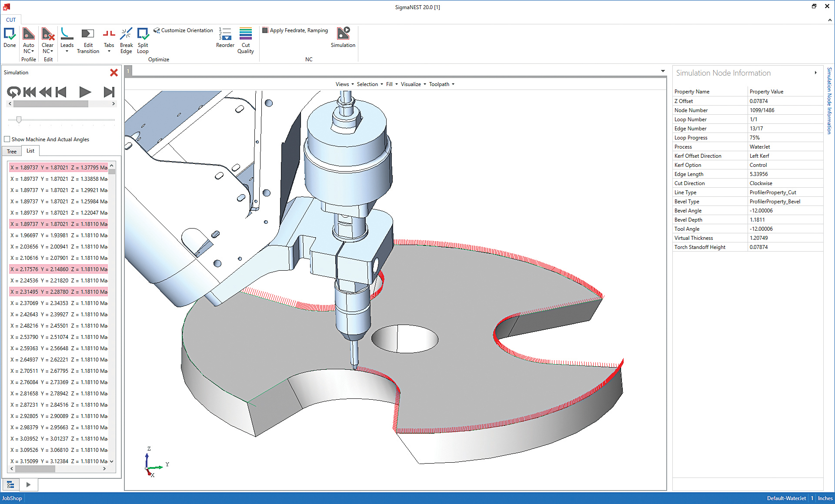The width and height of the screenshot is (835, 504).
Task: Expand the Leads dropdown arrow
Action: click(x=67, y=51)
